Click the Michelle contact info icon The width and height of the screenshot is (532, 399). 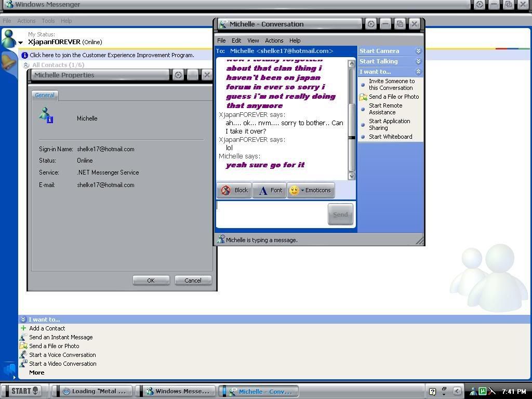coord(46,115)
